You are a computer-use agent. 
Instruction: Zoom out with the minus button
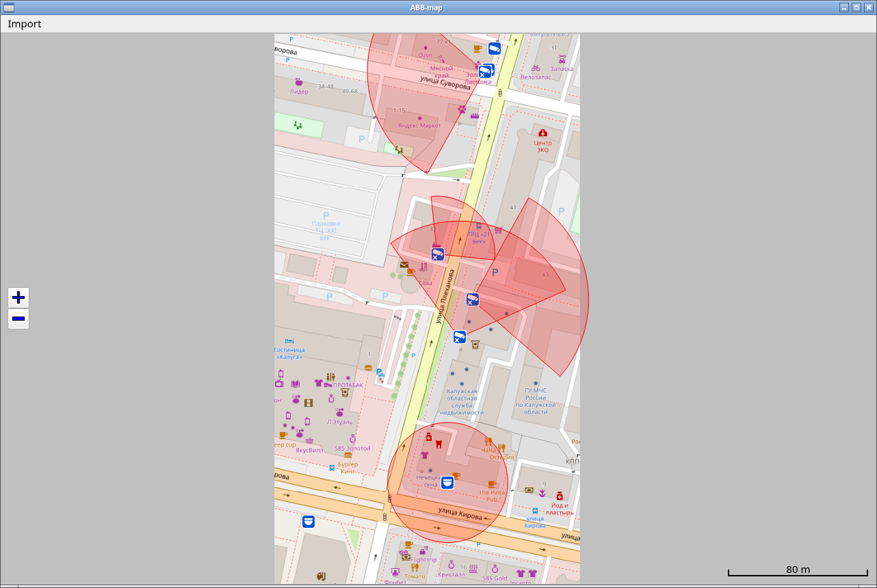[18, 319]
